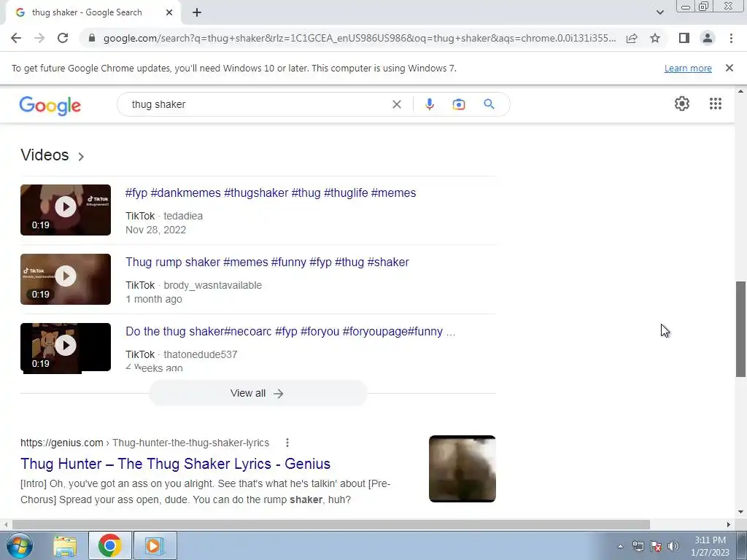747x560 pixels.
Task: Bookmark this page with the star icon
Action: click(655, 38)
